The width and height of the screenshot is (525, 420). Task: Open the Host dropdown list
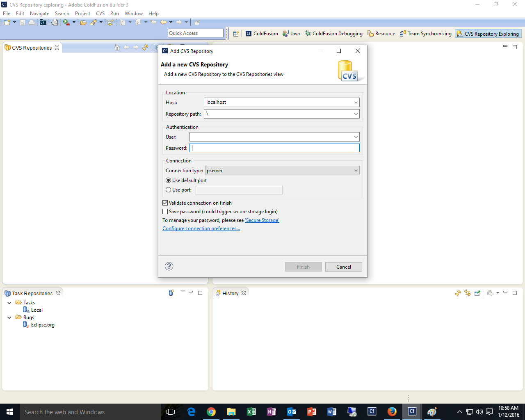point(356,102)
